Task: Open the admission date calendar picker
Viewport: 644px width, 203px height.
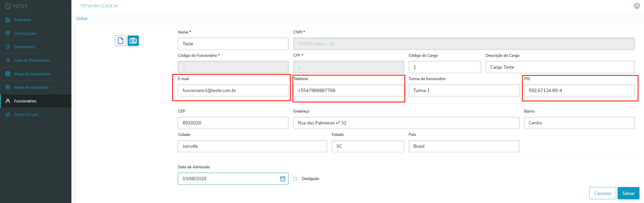Action: pyautogui.click(x=283, y=179)
